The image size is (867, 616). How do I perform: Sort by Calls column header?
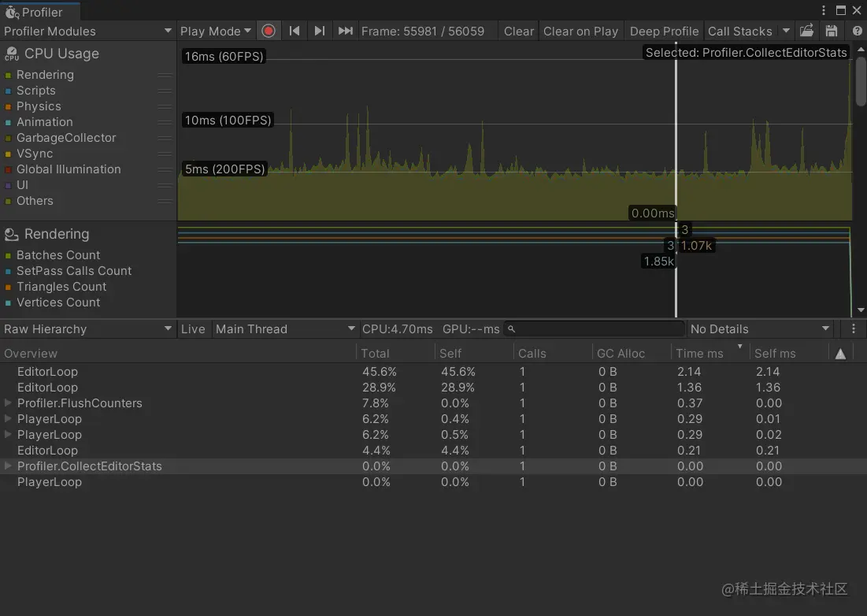pyautogui.click(x=553, y=354)
